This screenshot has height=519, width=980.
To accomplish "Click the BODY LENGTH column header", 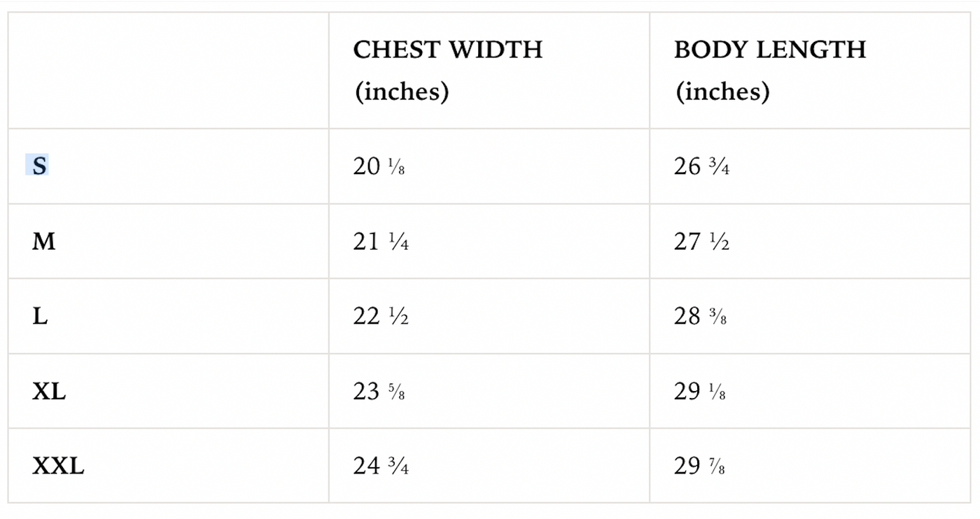I will (770, 50).
